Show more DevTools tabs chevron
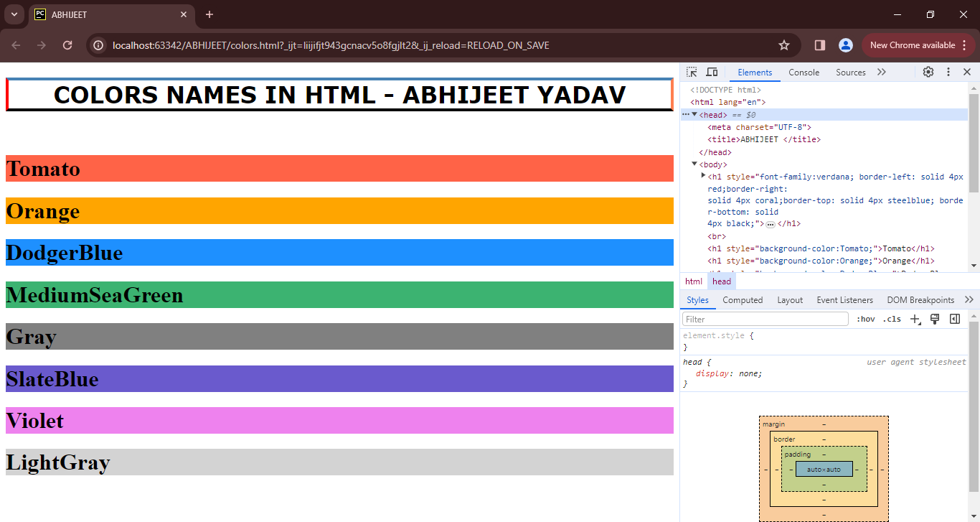Image resolution: width=980 pixels, height=522 pixels. (882, 72)
